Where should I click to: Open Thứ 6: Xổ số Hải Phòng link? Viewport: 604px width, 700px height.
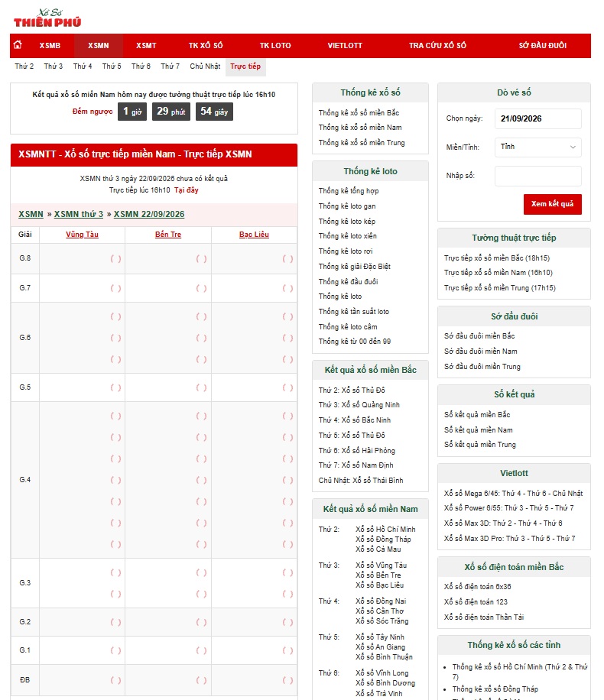pyautogui.click(x=356, y=451)
